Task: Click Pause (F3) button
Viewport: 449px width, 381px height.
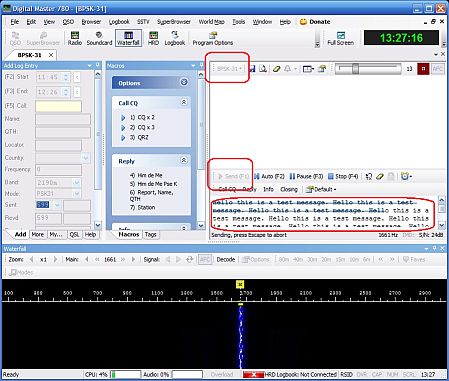Action: click(306, 176)
